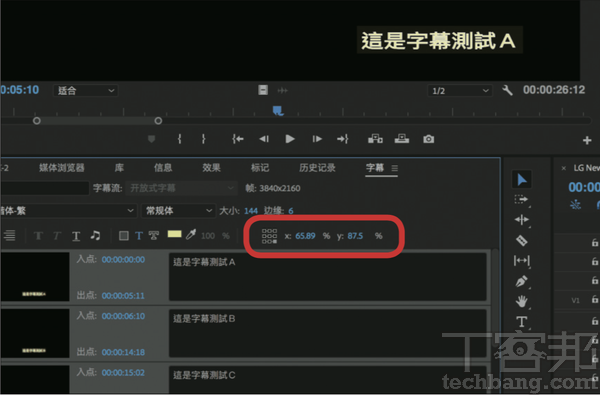Switch to the 标记 tab
The width and height of the screenshot is (600, 395).
[260, 168]
